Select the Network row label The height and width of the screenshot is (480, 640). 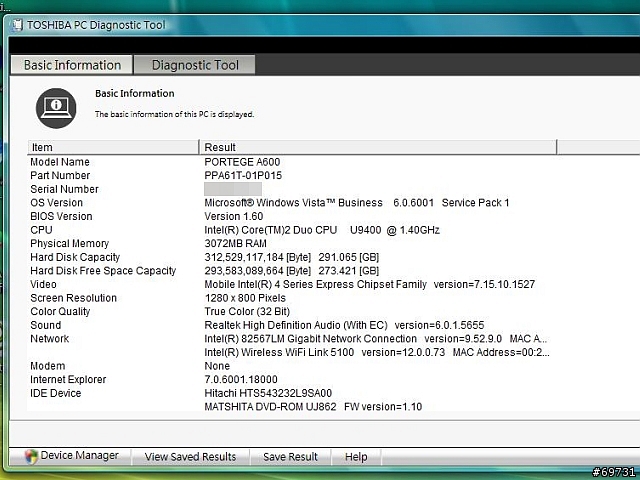point(50,339)
